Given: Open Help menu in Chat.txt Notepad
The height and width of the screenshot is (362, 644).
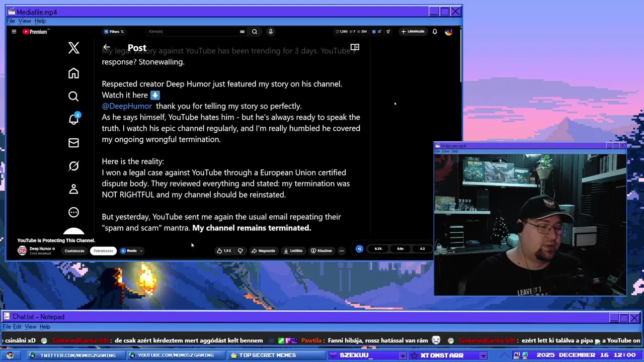Looking at the screenshot, I should [x=45, y=327].
